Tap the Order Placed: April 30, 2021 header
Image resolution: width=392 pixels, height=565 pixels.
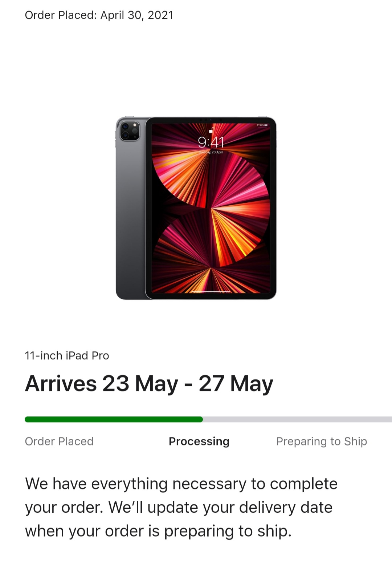pos(99,15)
